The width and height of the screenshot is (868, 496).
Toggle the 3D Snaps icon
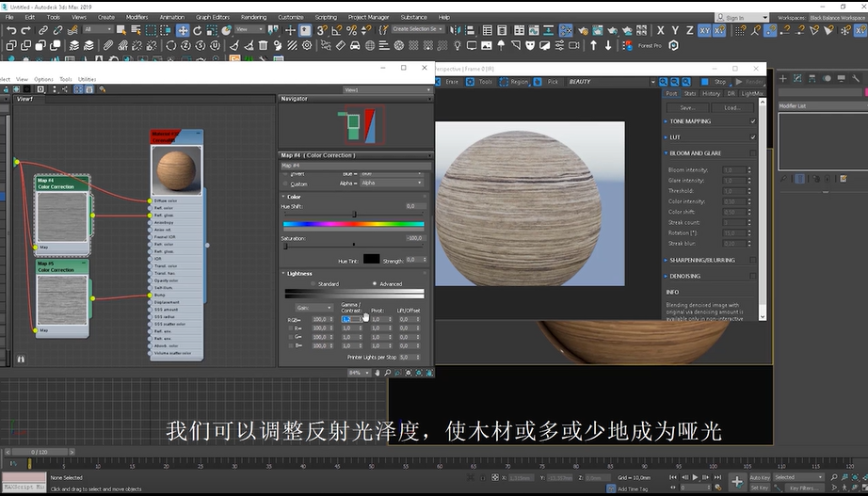(322, 30)
